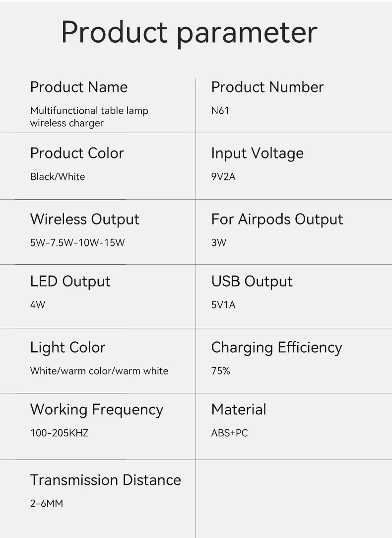Select the product number value N61
The height and width of the screenshot is (538, 392).
tap(220, 110)
